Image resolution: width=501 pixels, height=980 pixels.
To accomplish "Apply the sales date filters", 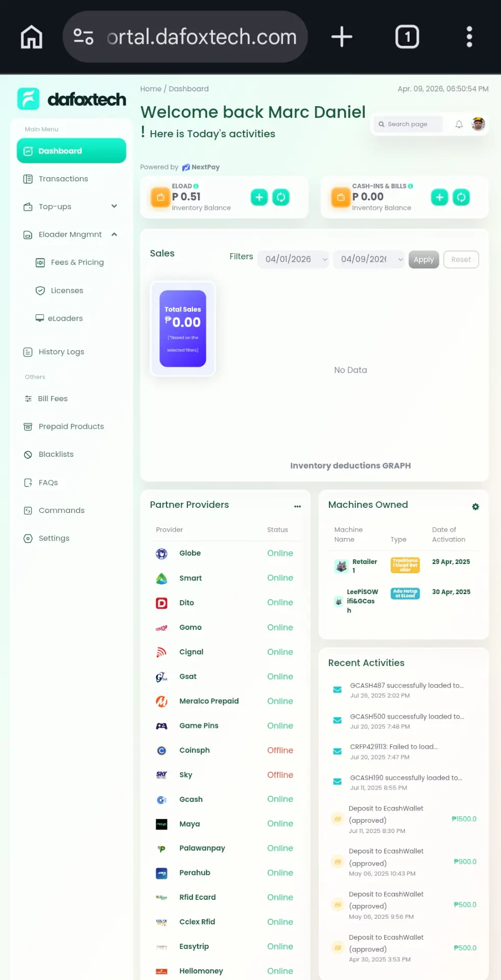I will point(424,259).
